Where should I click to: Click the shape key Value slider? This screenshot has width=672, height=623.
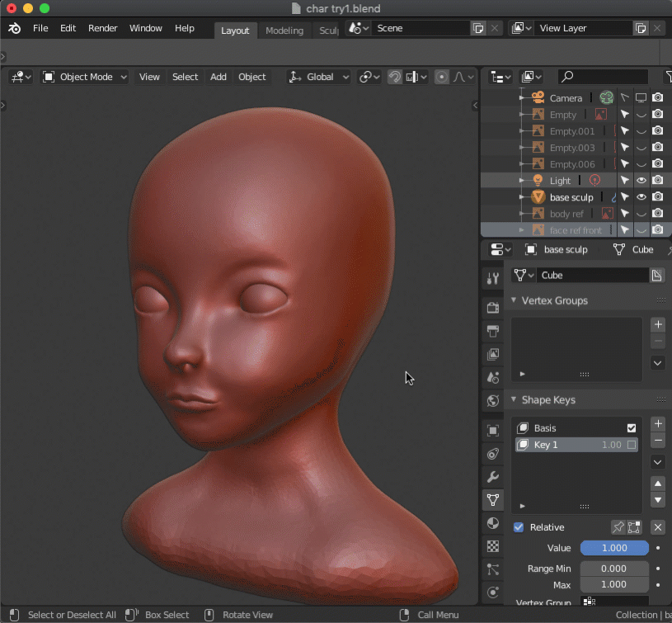(614, 548)
